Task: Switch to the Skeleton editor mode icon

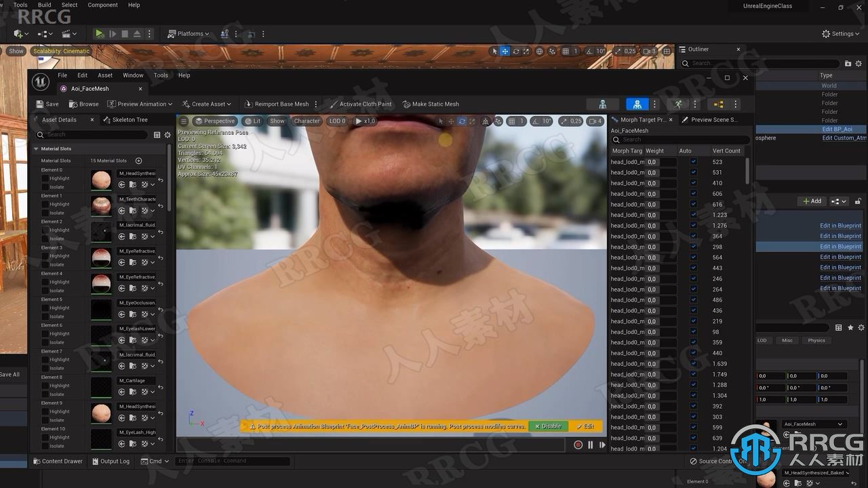Action: [602, 104]
